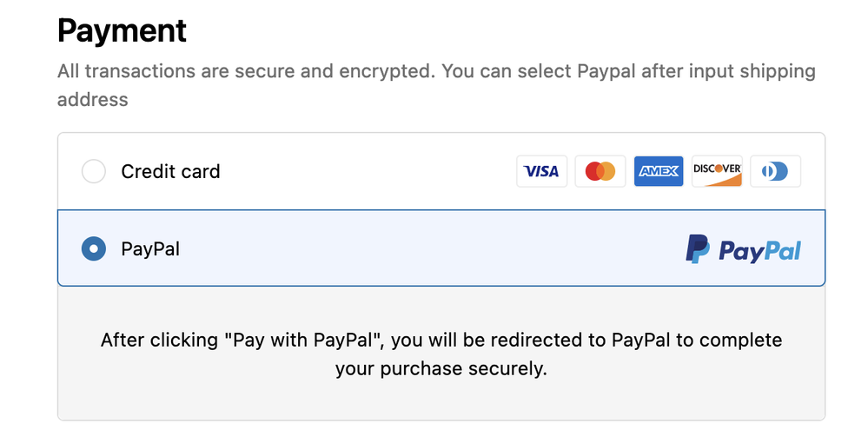868x443 pixels.
Task: Click the PayPal wordmark in the logo
Action: [x=759, y=251]
